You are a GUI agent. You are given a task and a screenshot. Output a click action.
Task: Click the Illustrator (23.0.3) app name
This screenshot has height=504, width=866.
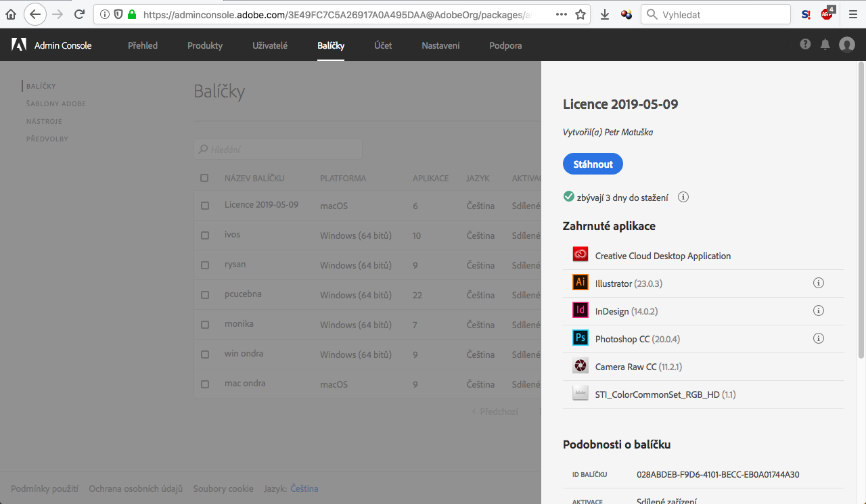tap(629, 283)
